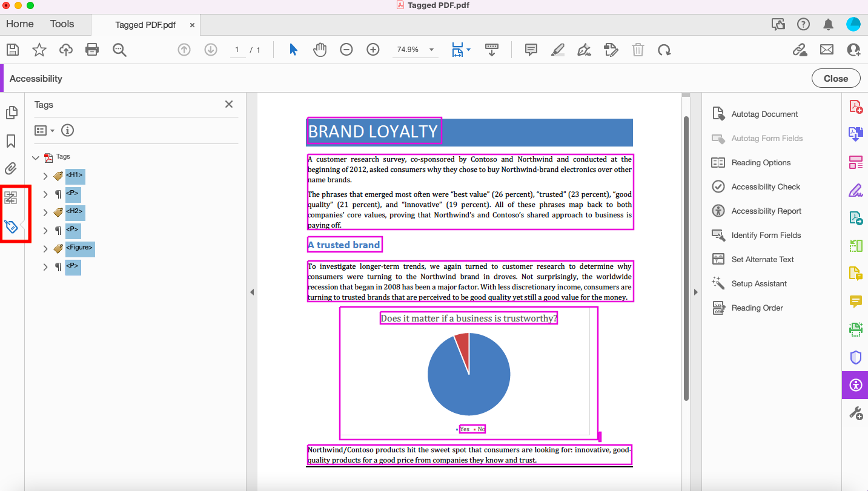Open the zoom level dropdown showing 74.9%
The width and height of the screenshot is (868, 491).
[431, 50]
